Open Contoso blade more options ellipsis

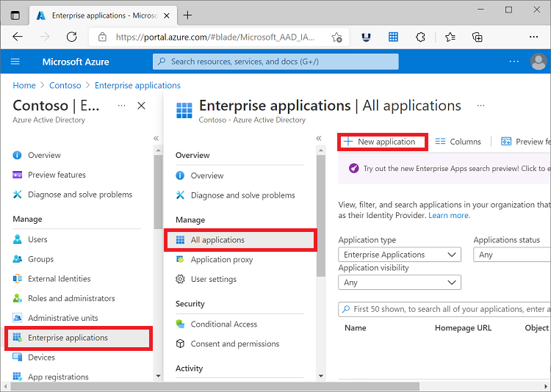pos(121,106)
